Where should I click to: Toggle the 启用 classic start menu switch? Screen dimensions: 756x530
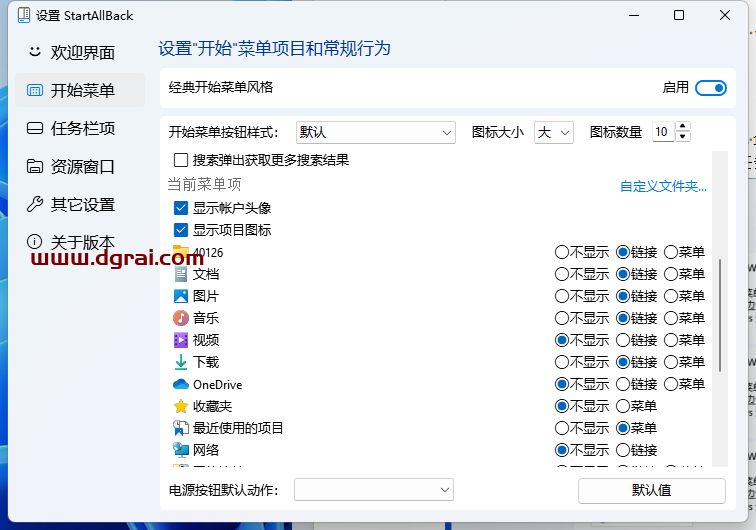click(711, 88)
